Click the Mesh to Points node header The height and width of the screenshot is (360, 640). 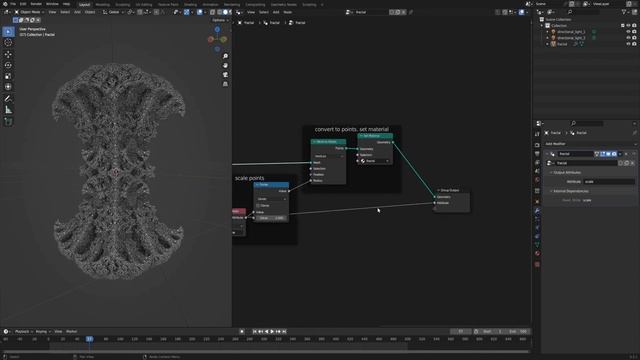pos(329,142)
